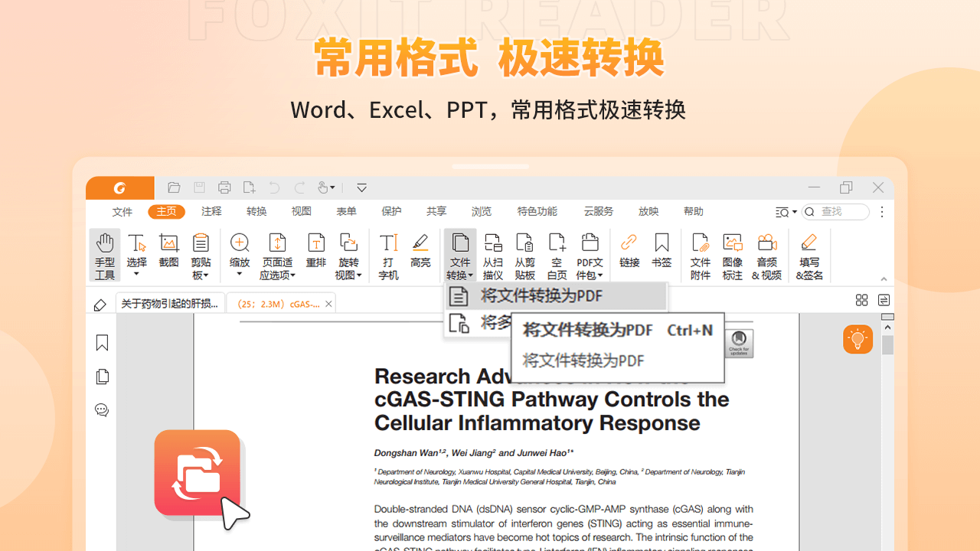980x551 pixels.
Task: Click the Fill & Sign (填写&签名) icon
Action: (809, 255)
